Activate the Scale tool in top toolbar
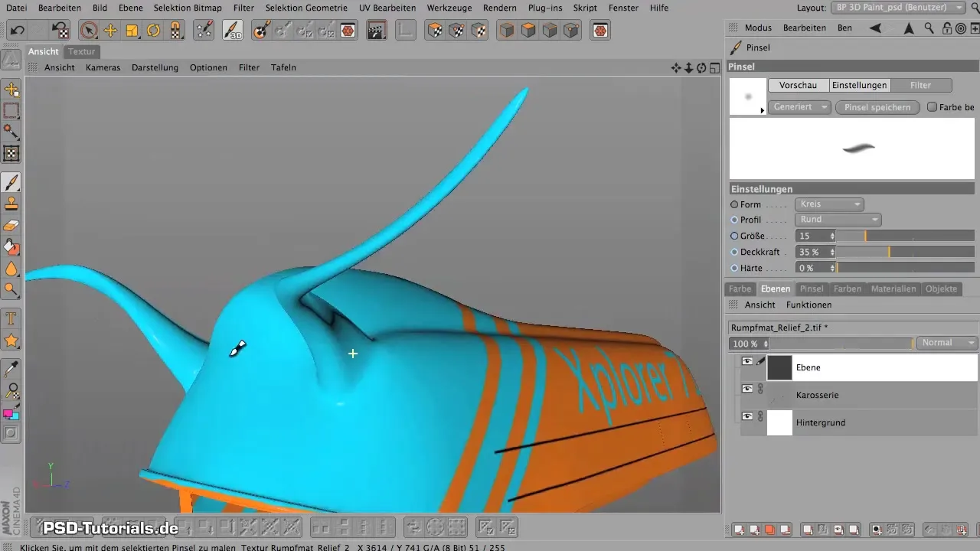The width and height of the screenshot is (980, 551). pyautogui.click(x=132, y=31)
